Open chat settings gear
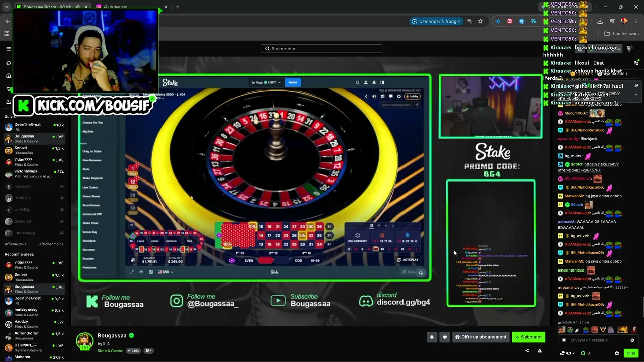644x362 pixels. (617, 353)
